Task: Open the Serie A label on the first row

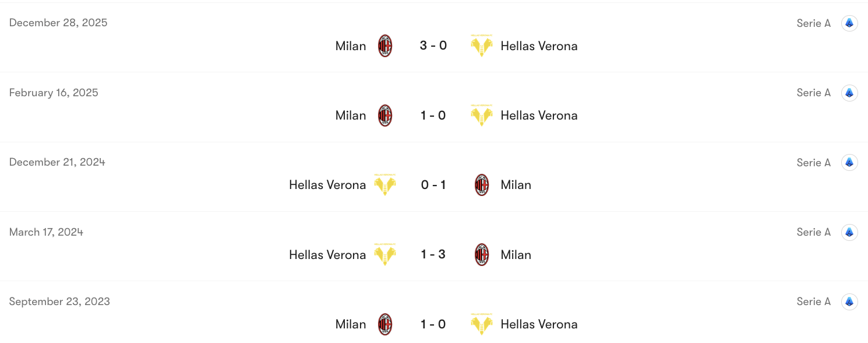Action: pyautogui.click(x=813, y=23)
